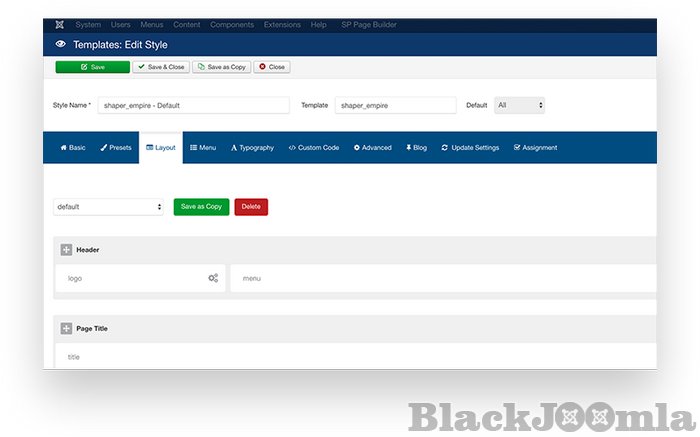Open the Components menu

pyautogui.click(x=232, y=24)
